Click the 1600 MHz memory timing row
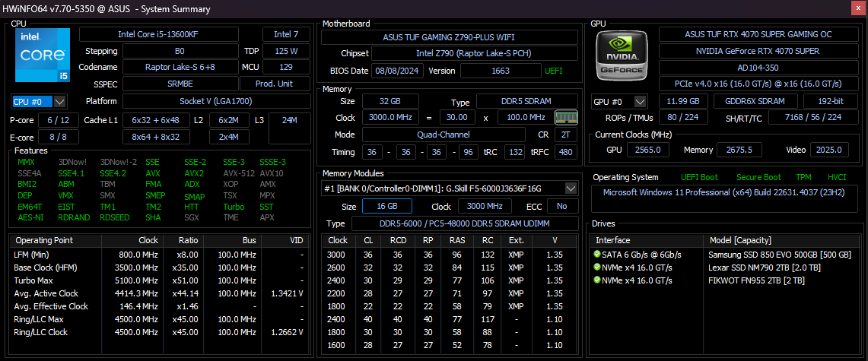Viewport: 868px width, 361px height. point(450,345)
